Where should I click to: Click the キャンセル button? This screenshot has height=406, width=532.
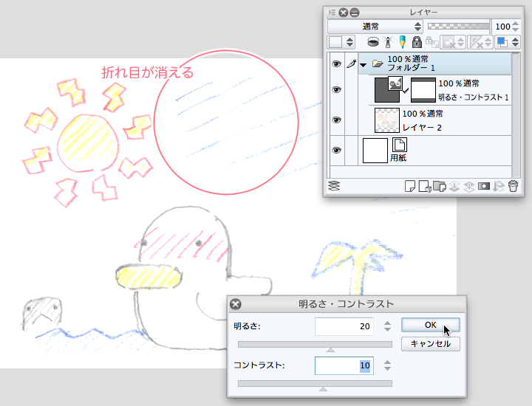430,344
